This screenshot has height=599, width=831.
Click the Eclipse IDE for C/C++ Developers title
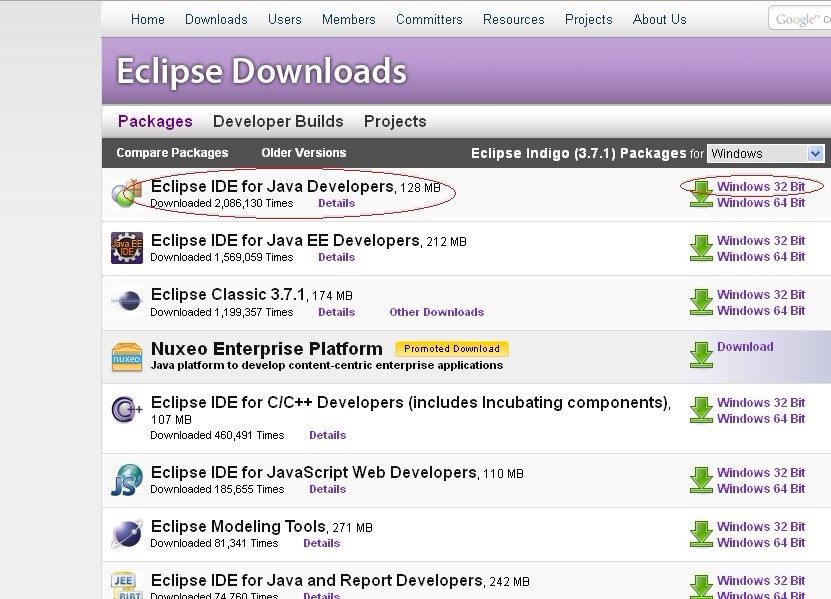409,403
